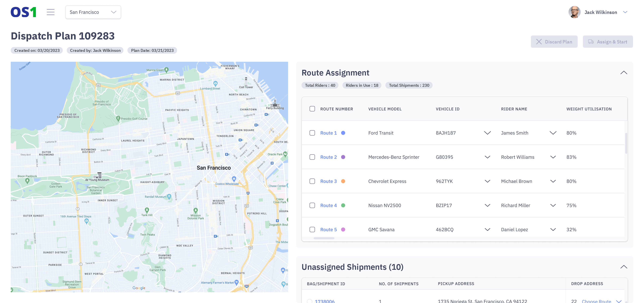
Task: Click the Riders in Use : 18 badge
Action: pyautogui.click(x=362, y=86)
